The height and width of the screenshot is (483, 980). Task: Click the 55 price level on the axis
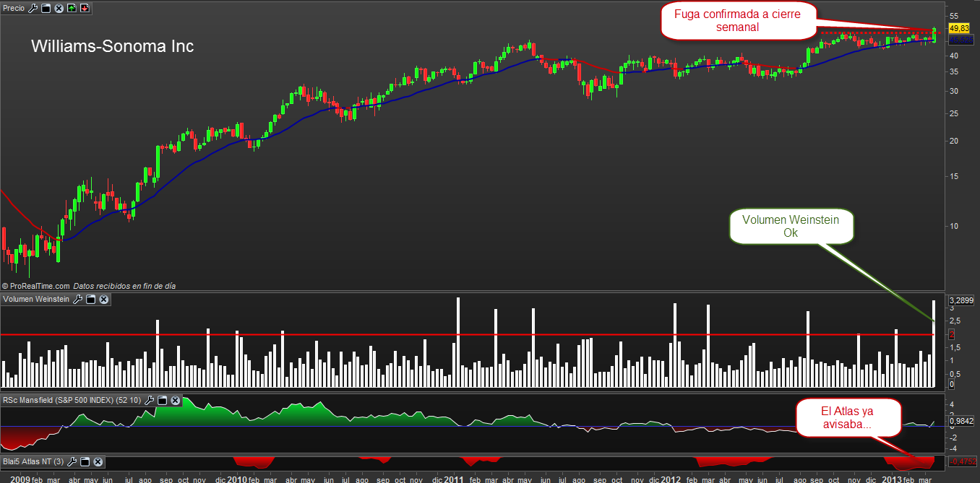(x=954, y=15)
